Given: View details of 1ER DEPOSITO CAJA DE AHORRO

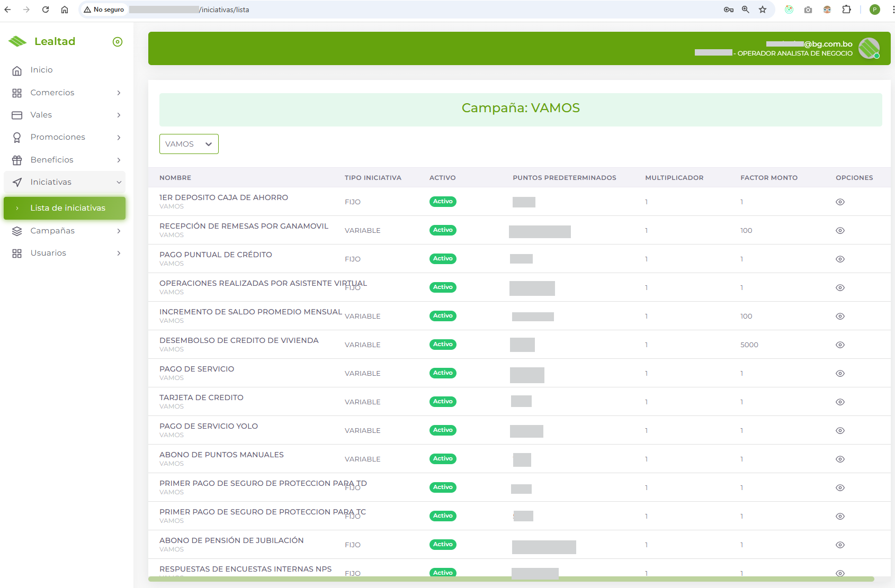Looking at the screenshot, I should tap(840, 202).
